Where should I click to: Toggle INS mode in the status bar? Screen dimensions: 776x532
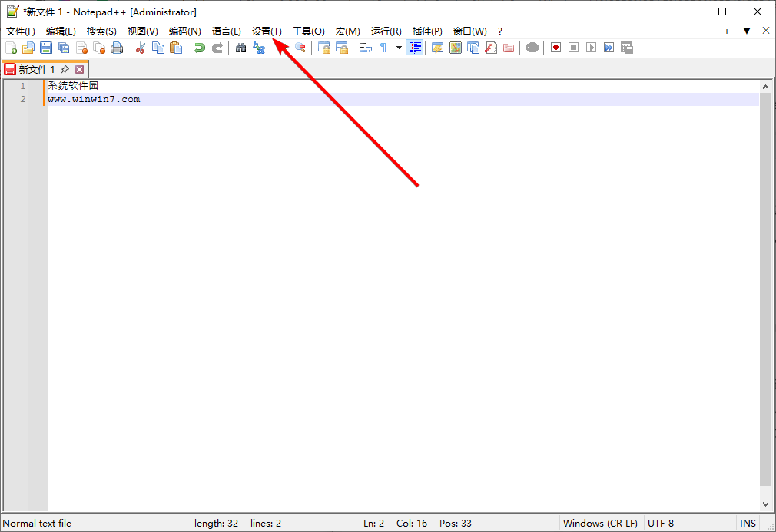748,523
